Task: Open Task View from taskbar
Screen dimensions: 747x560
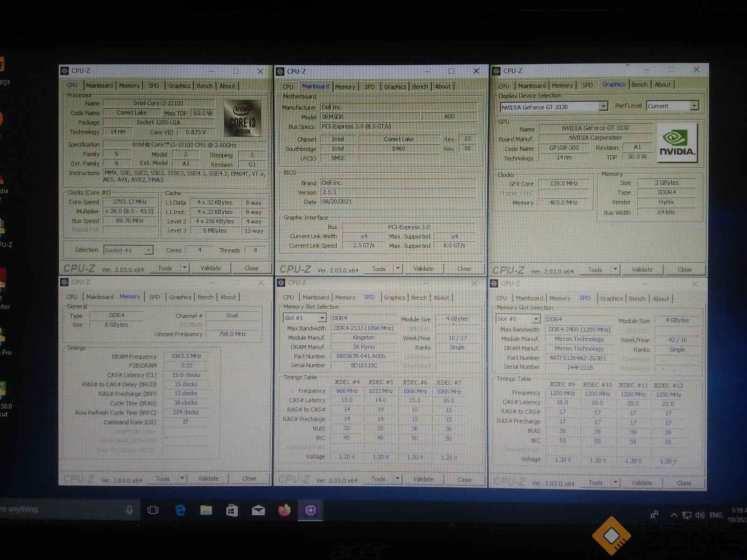Action: tap(153, 510)
